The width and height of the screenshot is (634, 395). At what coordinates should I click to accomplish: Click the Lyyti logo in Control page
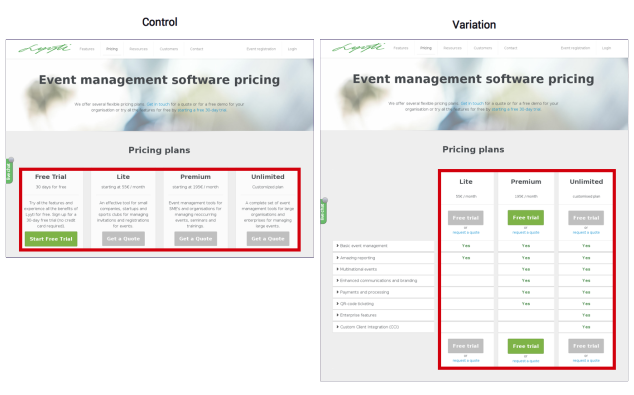(44, 49)
